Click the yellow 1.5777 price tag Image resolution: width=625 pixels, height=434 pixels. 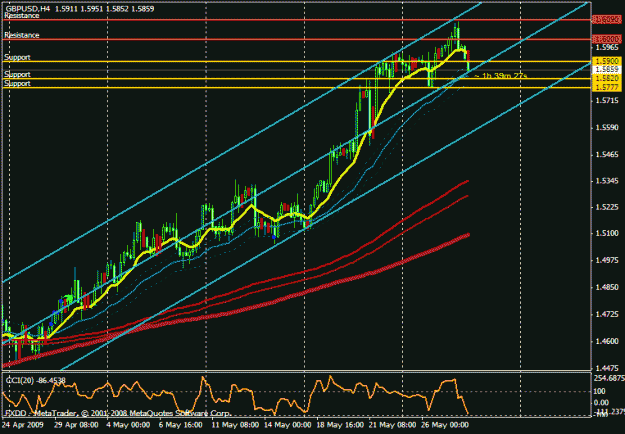coord(607,87)
